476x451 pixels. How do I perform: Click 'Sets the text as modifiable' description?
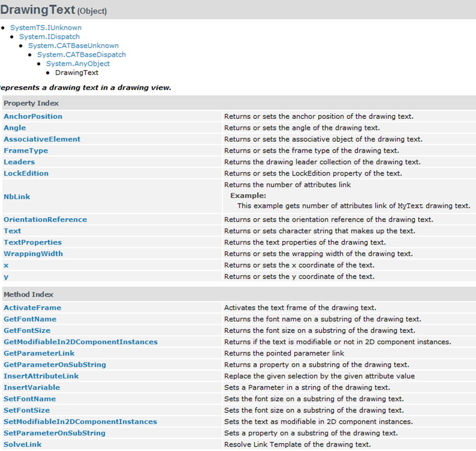pyautogui.click(x=318, y=422)
